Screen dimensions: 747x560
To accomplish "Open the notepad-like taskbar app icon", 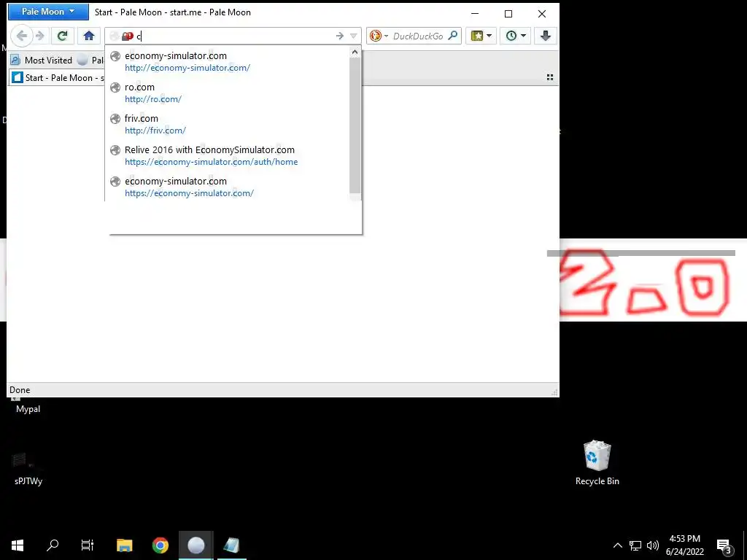I will (231, 545).
